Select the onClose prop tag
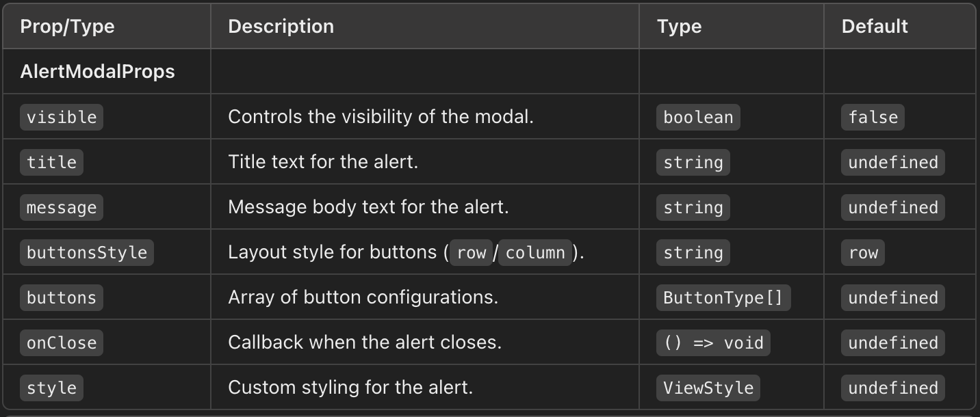Image resolution: width=980 pixels, height=417 pixels. [62, 342]
